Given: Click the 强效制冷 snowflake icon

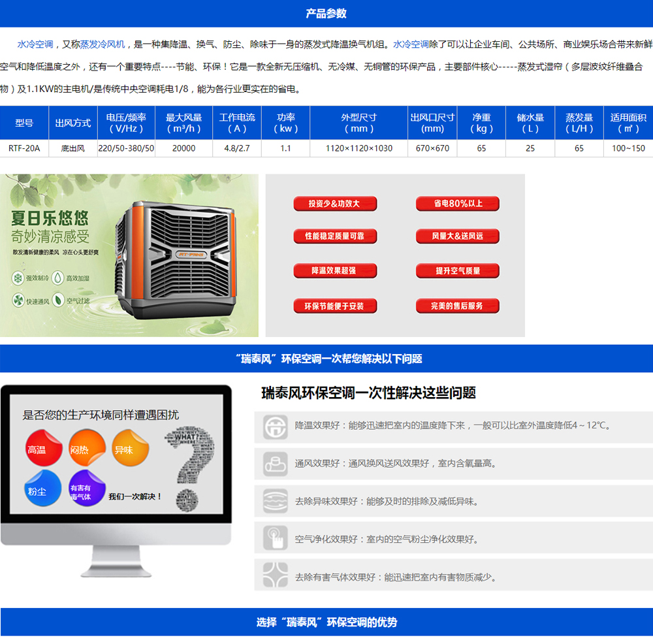Looking at the screenshot, I should pos(17,278).
